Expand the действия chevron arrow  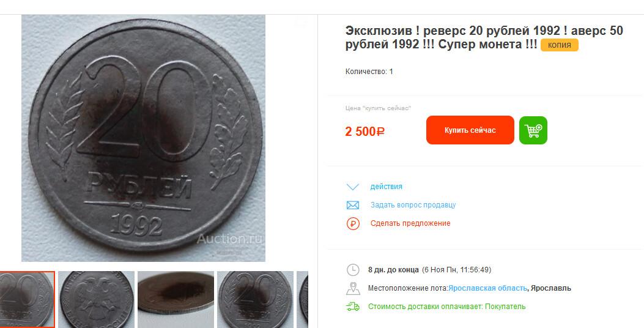[x=353, y=187]
